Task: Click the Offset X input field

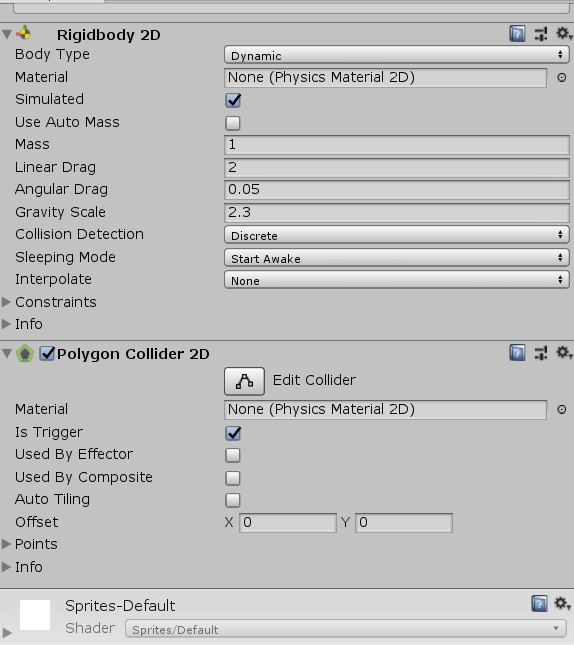Action: pyautogui.click(x=288, y=522)
